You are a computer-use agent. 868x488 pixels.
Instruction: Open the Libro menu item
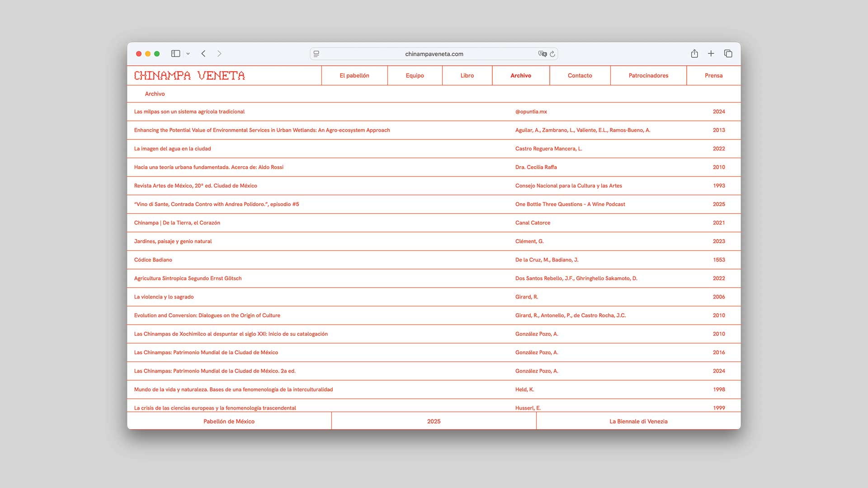(467, 75)
